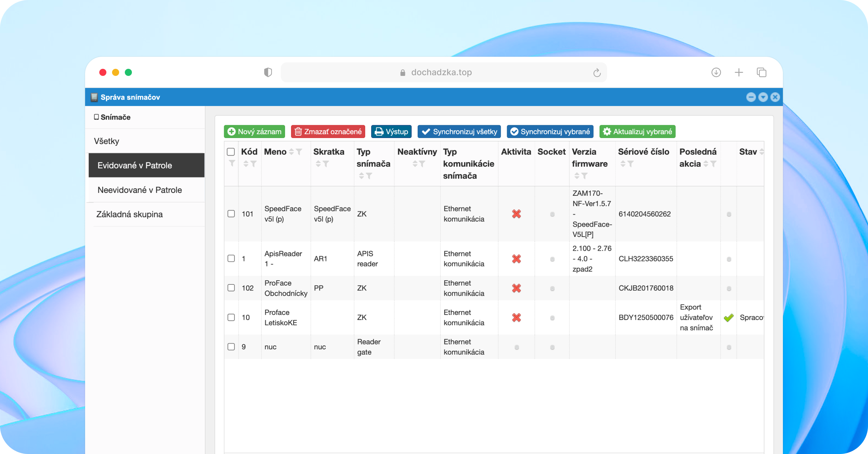868x454 pixels.
Task: Click the filter icon in Meno column
Action: pyautogui.click(x=299, y=152)
